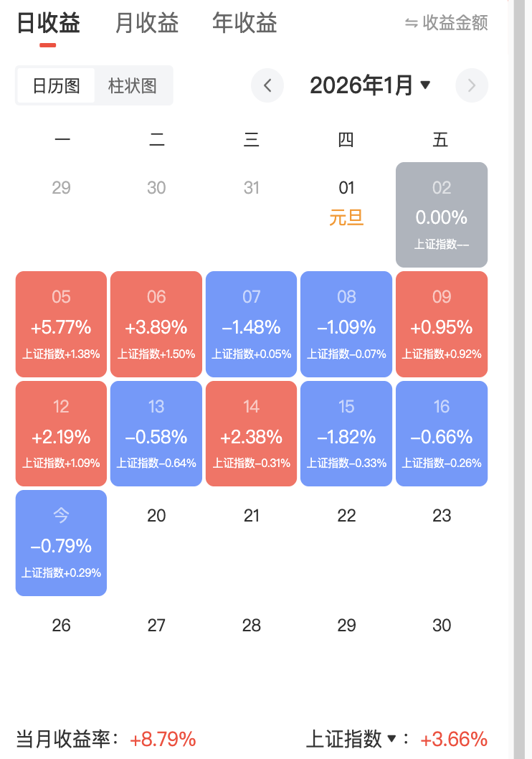The image size is (532, 759).
Task: Click the 15 day cell showing −1.82%
Action: tap(346, 433)
